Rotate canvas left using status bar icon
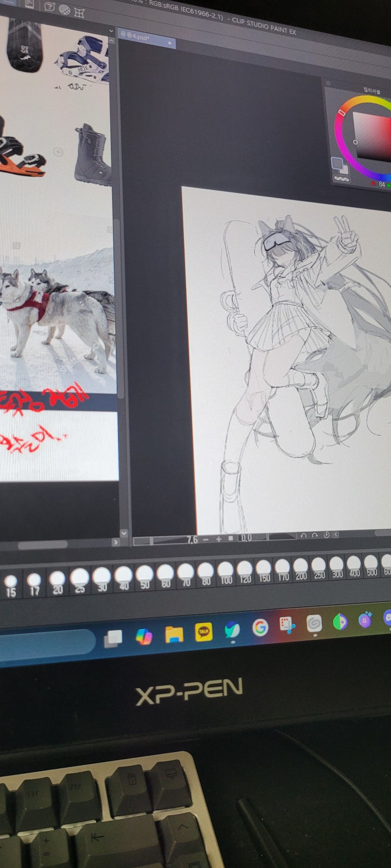Image resolution: width=391 pixels, height=868 pixels. click(303, 535)
